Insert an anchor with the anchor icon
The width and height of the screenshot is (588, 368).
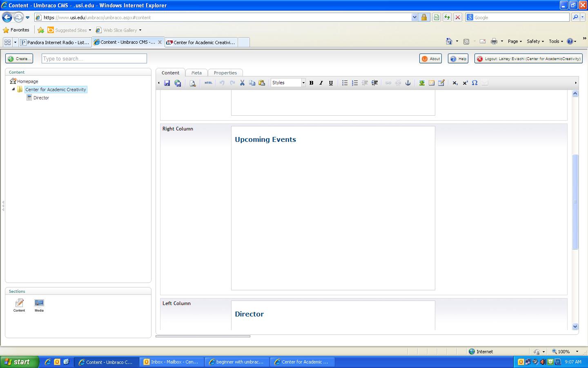pyautogui.click(x=408, y=83)
